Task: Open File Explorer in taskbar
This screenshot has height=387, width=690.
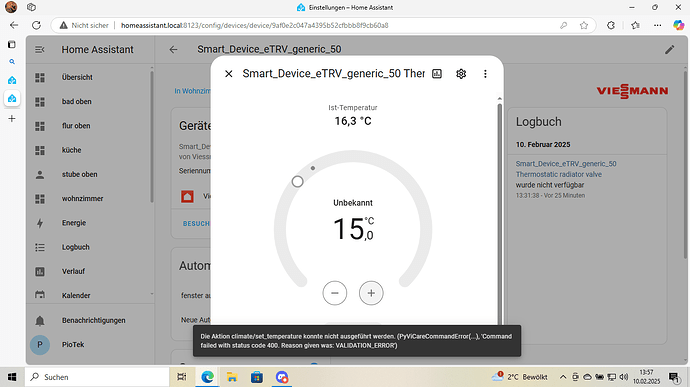Action: (232, 377)
